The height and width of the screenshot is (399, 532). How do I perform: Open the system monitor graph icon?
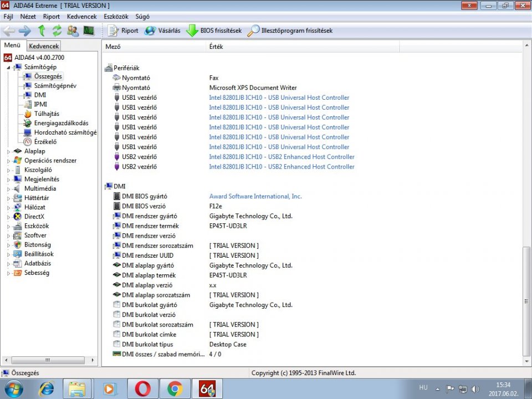click(x=89, y=31)
